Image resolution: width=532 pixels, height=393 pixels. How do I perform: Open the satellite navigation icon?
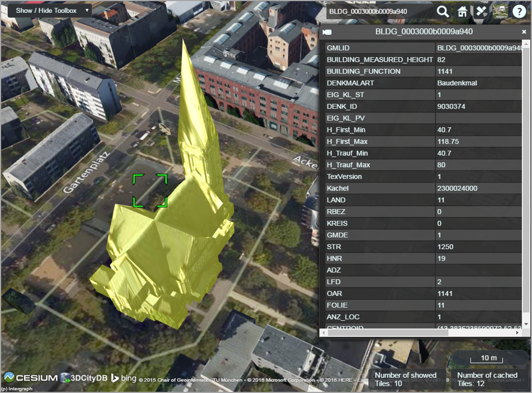481,12
